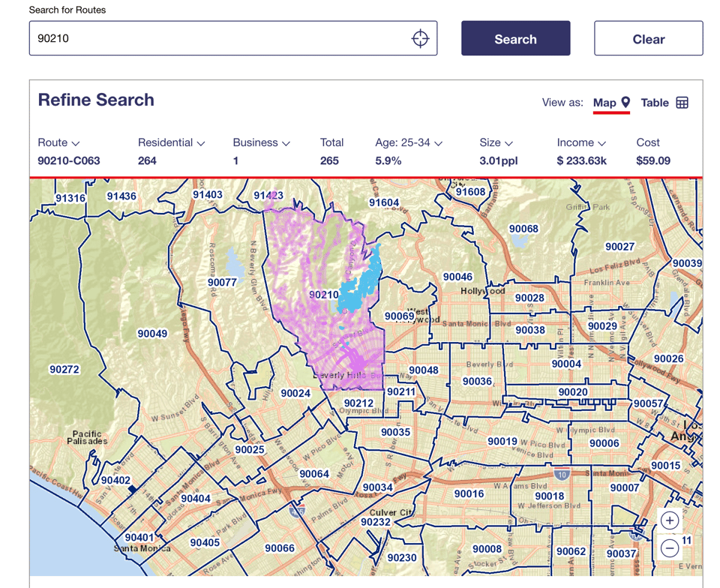Screen dimensions: 720x588
Task: Click the locate-me crosshair icon
Action: (420, 38)
